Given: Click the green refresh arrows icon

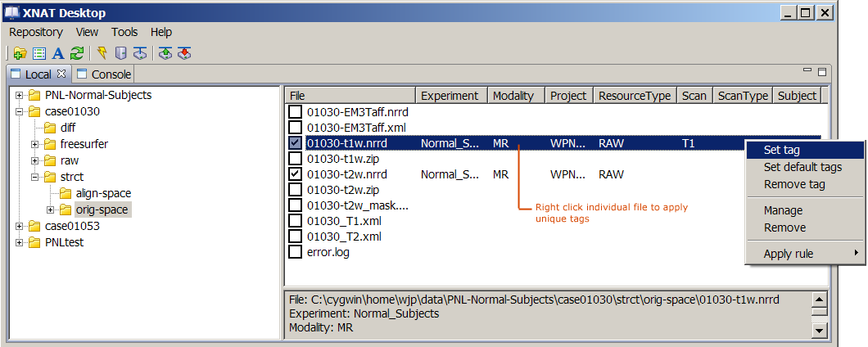Looking at the screenshot, I should 76,53.
